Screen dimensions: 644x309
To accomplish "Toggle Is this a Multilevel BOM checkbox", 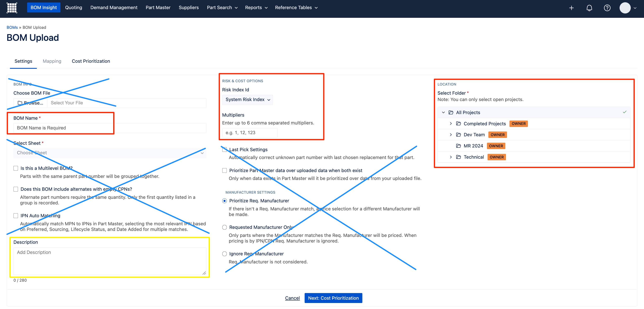I will point(16,168).
